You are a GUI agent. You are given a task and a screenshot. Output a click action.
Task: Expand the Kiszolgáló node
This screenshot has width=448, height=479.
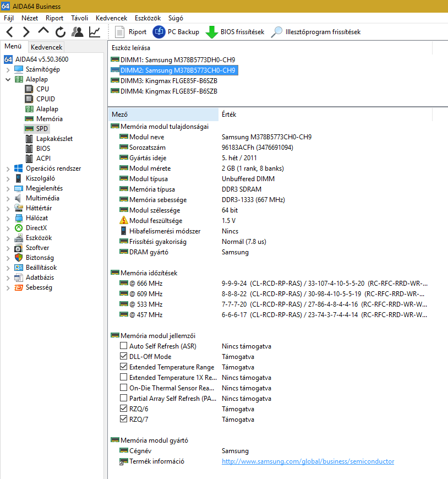[x=8, y=179]
